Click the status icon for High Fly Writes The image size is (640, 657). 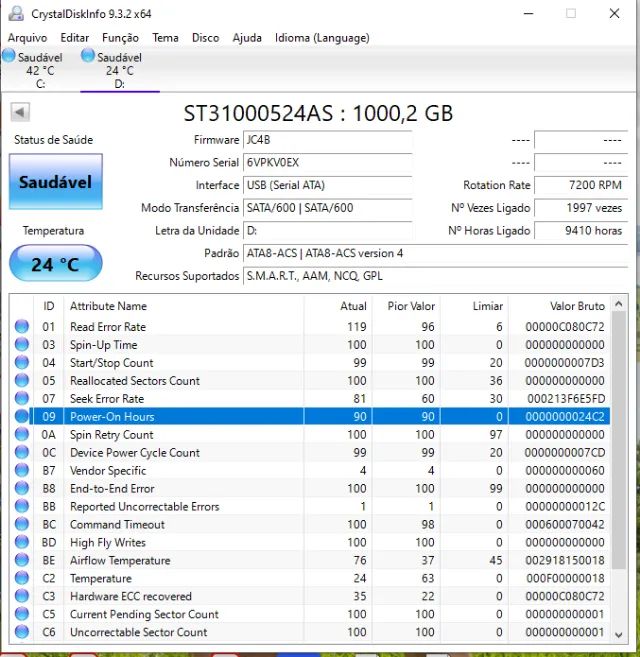click(22, 542)
